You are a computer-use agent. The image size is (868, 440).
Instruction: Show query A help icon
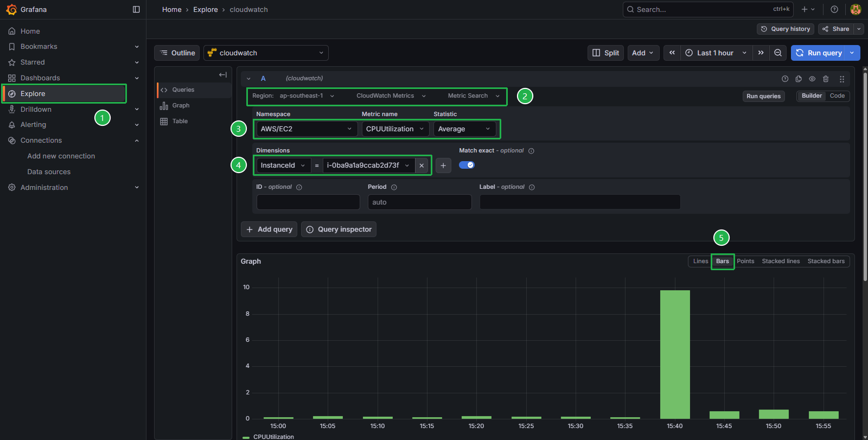[x=785, y=79]
